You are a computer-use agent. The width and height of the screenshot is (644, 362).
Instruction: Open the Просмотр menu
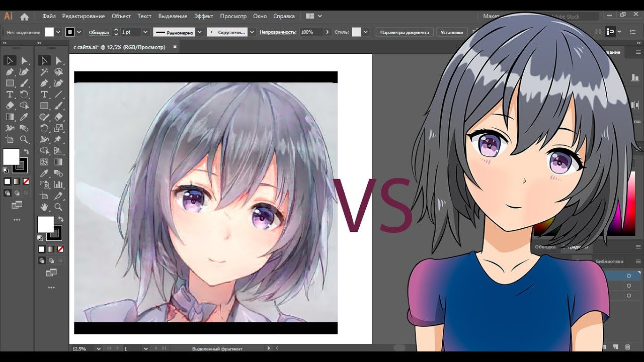tap(233, 16)
